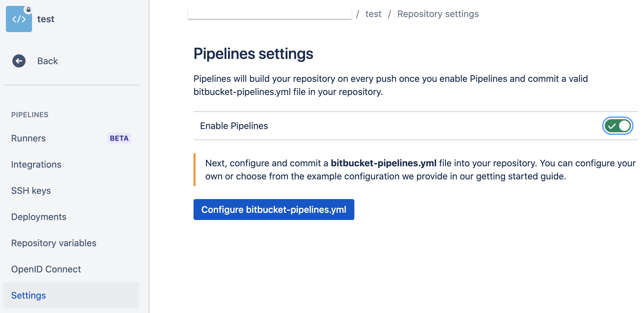Click the lock badge on repository avatar
The image size is (644, 313).
click(28, 9)
